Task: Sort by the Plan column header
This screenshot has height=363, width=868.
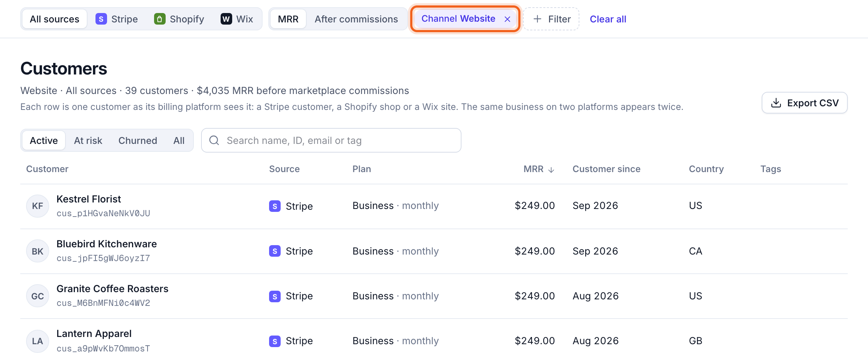Action: click(x=362, y=169)
